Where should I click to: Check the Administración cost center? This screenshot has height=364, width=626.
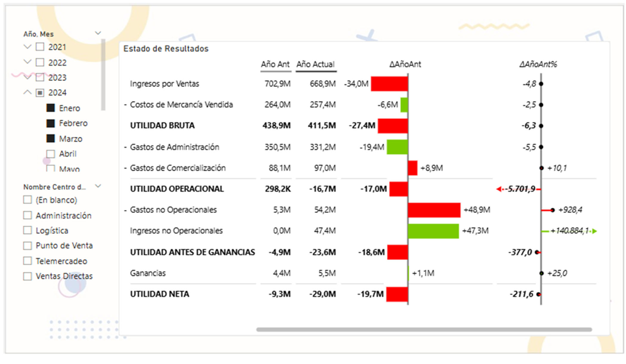(x=27, y=215)
